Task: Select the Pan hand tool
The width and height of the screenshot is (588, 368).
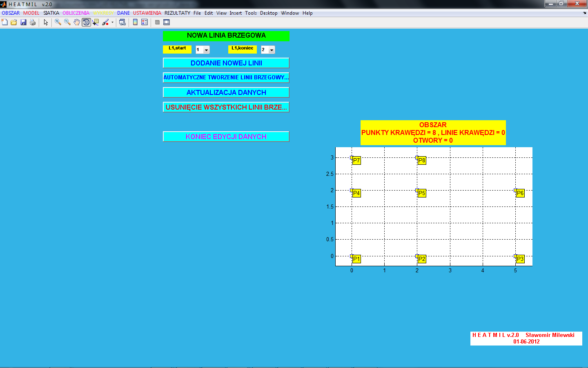Action: pos(77,22)
